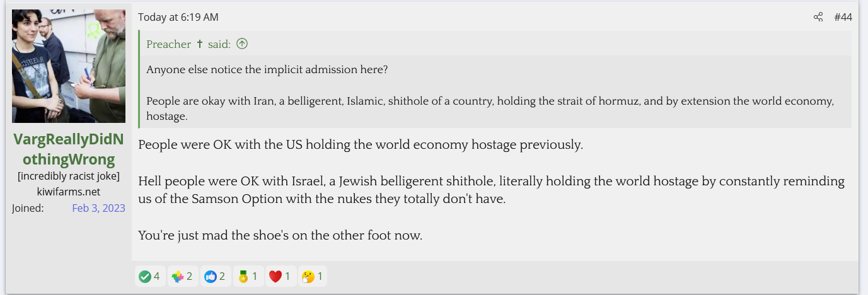Click the final line about the shoe

click(x=280, y=236)
